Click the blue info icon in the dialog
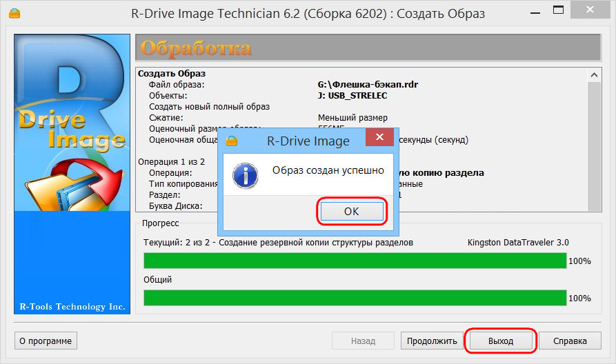This screenshot has width=616, height=364. [246, 174]
